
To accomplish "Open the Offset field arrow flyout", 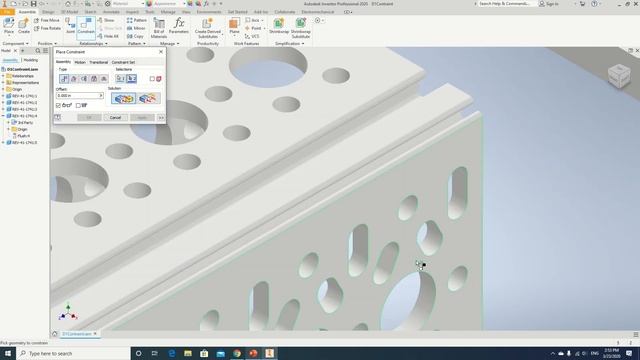I will click(x=101, y=96).
